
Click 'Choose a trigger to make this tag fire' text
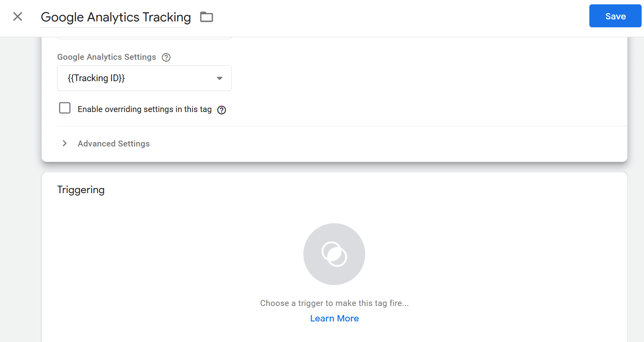[x=334, y=303]
